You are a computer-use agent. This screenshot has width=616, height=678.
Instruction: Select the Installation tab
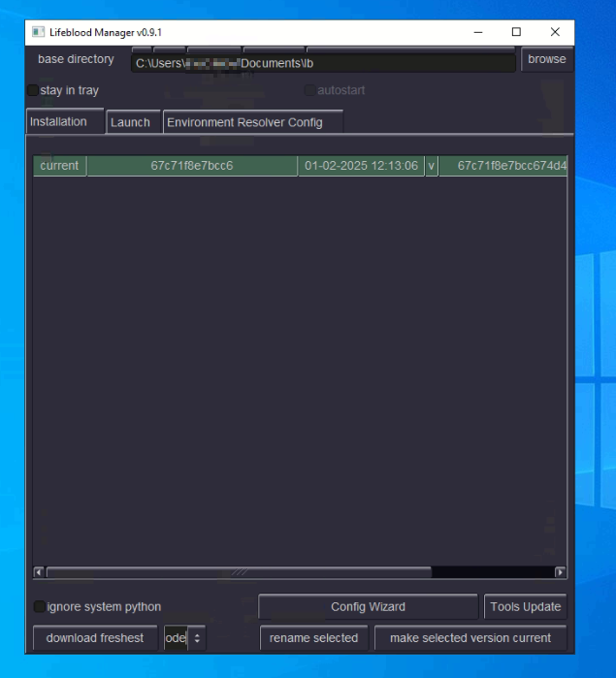click(x=58, y=121)
